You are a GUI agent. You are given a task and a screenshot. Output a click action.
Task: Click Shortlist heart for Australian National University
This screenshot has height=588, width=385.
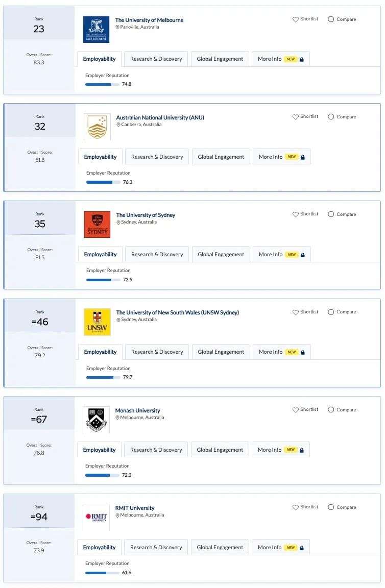pyautogui.click(x=295, y=116)
